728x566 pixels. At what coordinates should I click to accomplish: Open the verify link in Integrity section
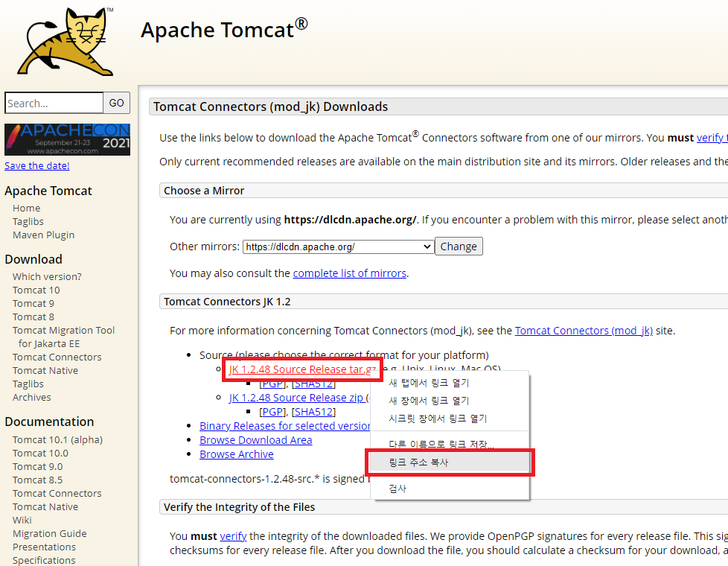(233, 535)
